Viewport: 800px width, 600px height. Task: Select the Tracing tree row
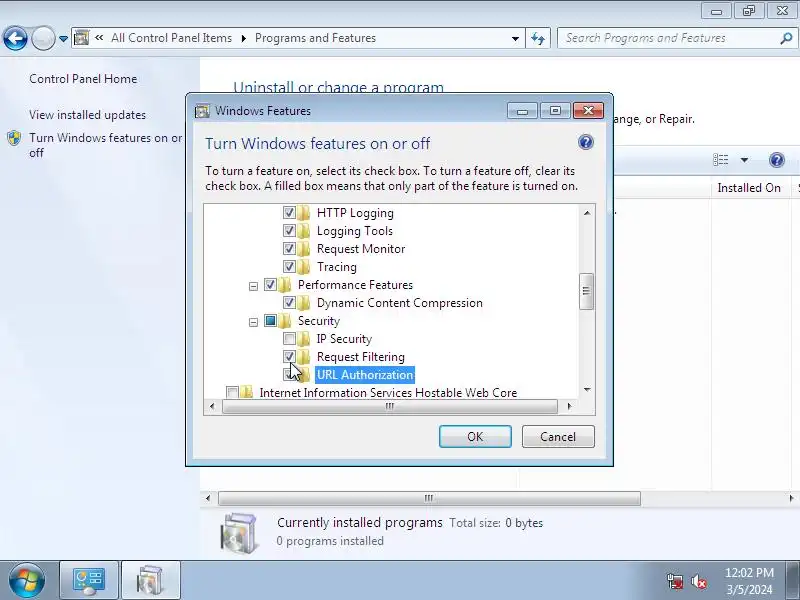[337, 267]
